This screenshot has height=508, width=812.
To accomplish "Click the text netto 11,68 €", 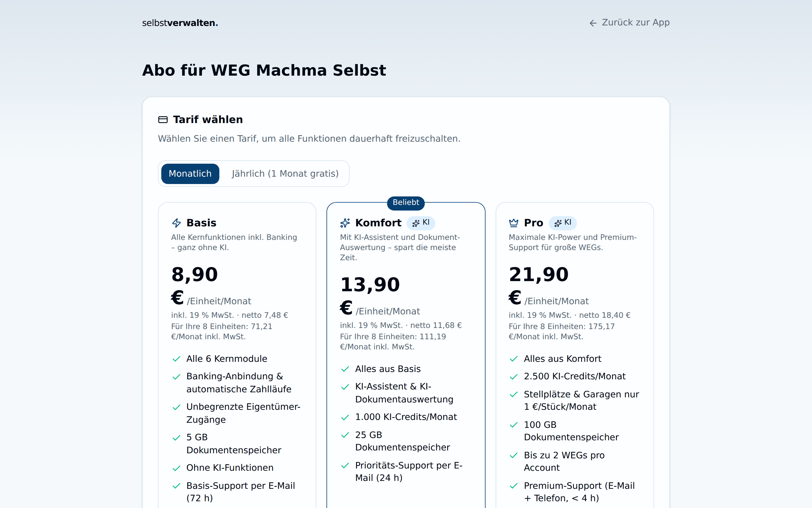I will (x=436, y=325).
